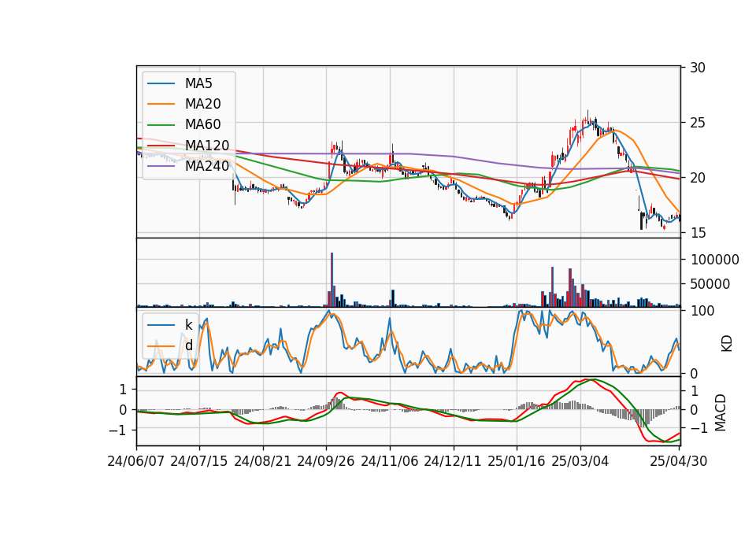The height and width of the screenshot is (543, 756).
Task: Click the volume axis value 100000
Action: [714, 260]
